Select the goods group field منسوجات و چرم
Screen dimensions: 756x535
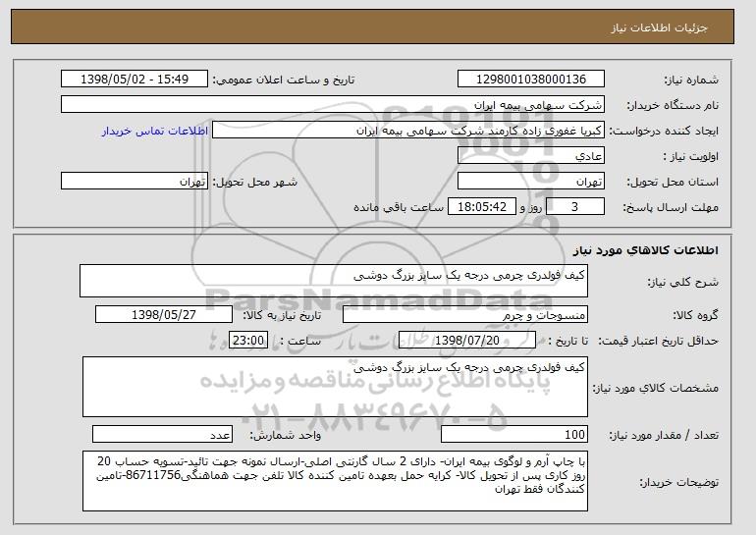pyautogui.click(x=465, y=315)
